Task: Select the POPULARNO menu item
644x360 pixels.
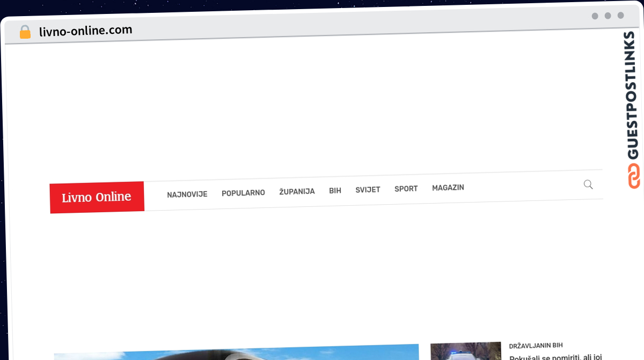Action: point(243,193)
